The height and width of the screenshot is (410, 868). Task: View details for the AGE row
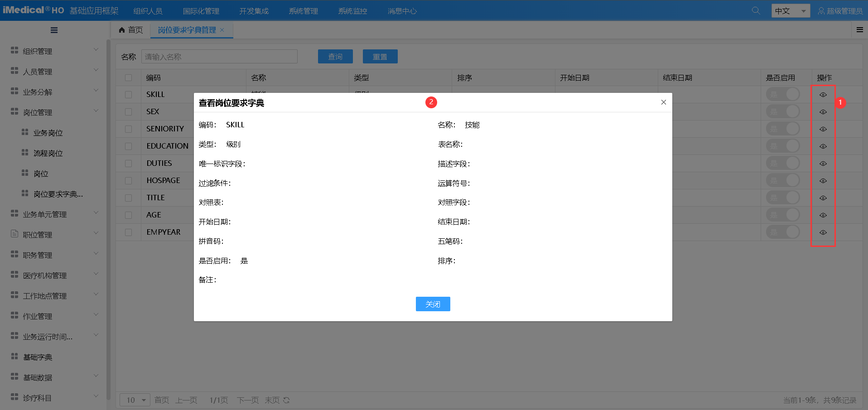823,215
